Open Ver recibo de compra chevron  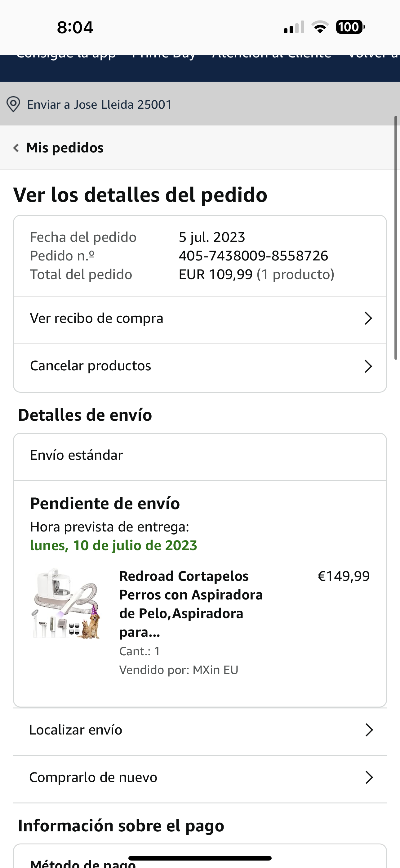(368, 319)
